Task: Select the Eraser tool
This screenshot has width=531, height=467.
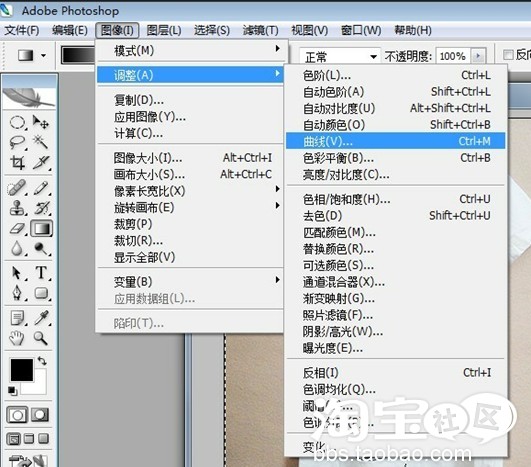Action: tap(17, 228)
